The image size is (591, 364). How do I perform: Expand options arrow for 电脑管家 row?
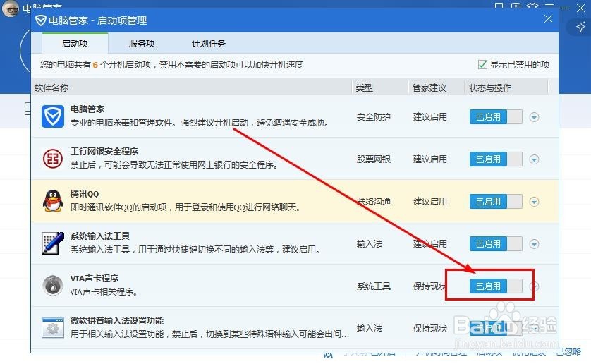(534, 117)
